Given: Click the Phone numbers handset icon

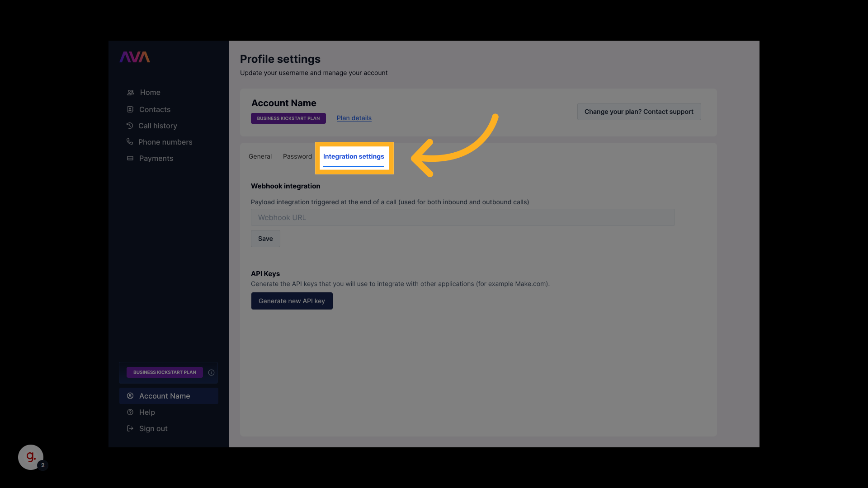Looking at the screenshot, I should (130, 142).
